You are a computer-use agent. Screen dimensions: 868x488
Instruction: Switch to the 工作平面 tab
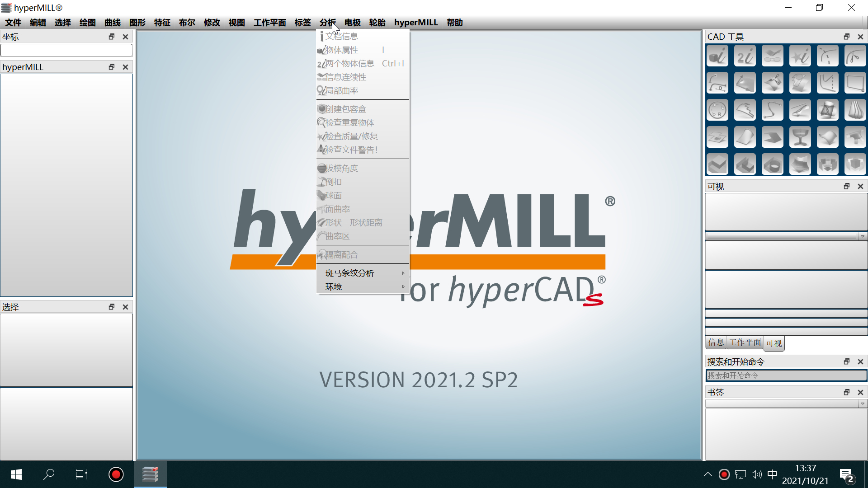(x=745, y=343)
